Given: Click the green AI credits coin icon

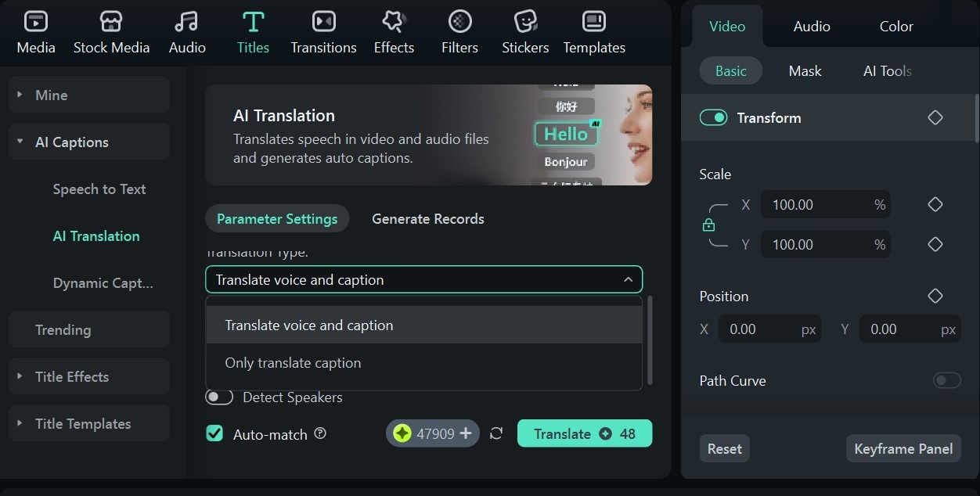Looking at the screenshot, I should point(402,433).
